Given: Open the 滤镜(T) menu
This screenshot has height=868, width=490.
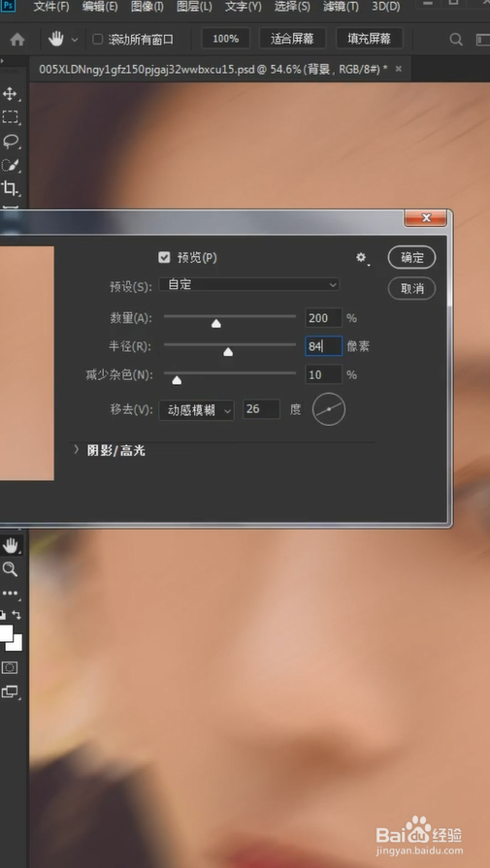Looking at the screenshot, I should (x=341, y=7).
